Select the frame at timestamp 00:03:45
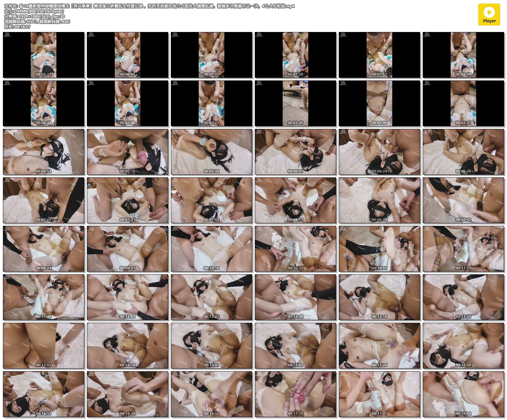 pyautogui.click(x=295, y=103)
